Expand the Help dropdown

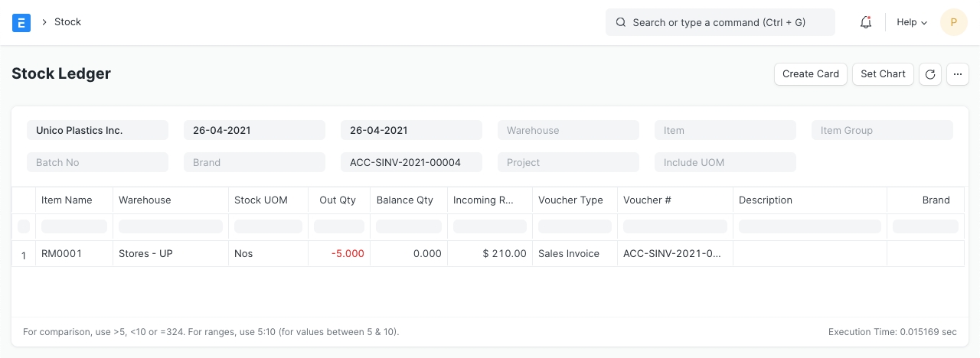point(911,22)
